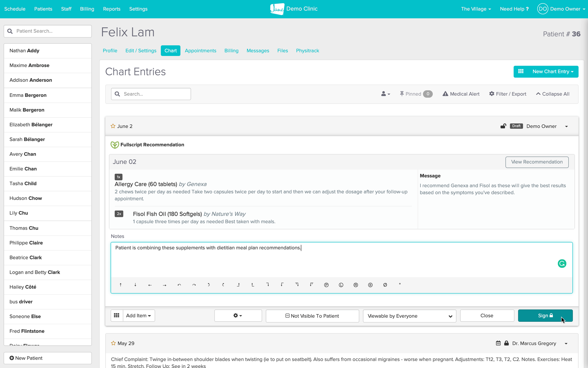This screenshot has width=588, height=368.
Task: Click the Fullscript leaf icon
Action: (115, 145)
